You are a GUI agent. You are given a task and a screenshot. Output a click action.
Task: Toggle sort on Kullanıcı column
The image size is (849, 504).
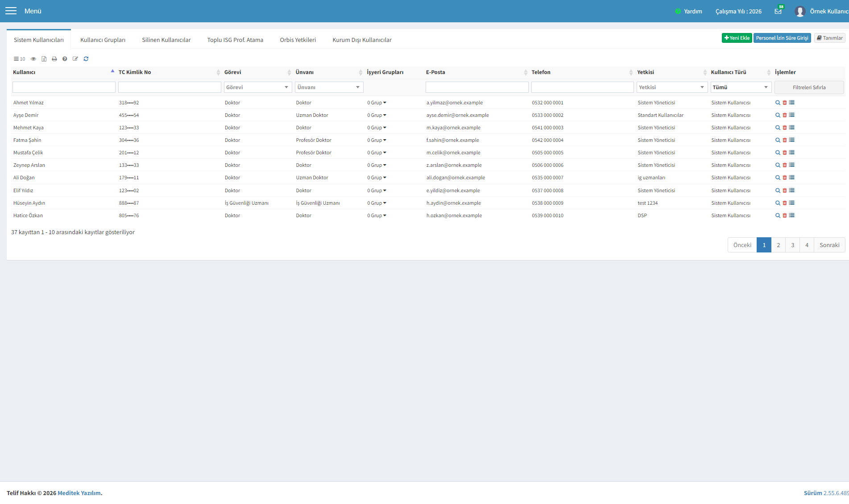pyautogui.click(x=63, y=72)
